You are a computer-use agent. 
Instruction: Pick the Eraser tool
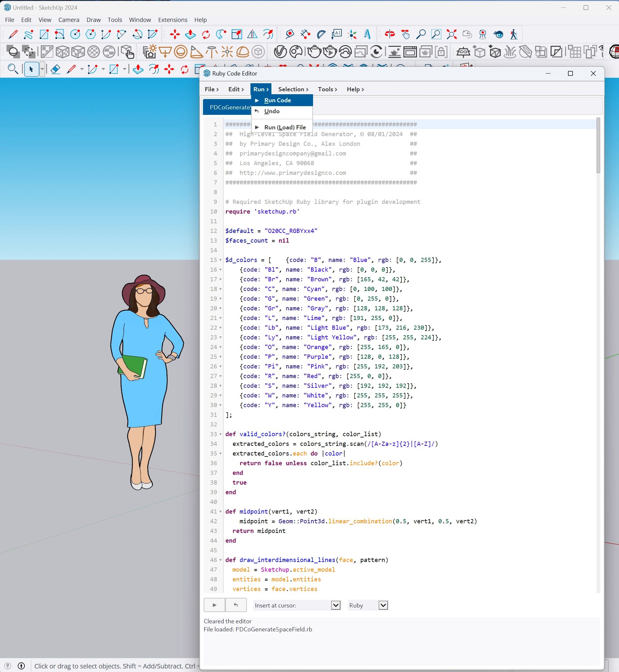pyautogui.click(x=55, y=69)
